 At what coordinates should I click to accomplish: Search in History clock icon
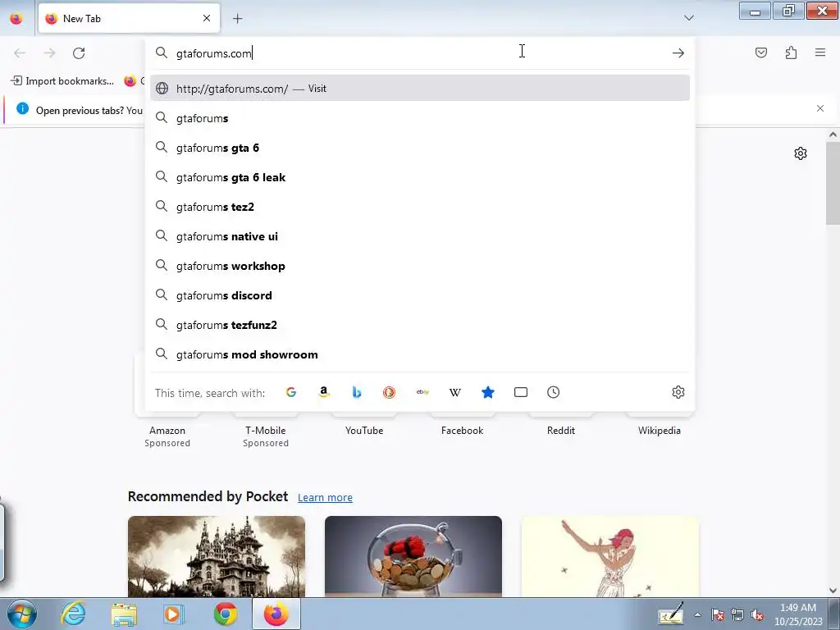click(x=554, y=392)
